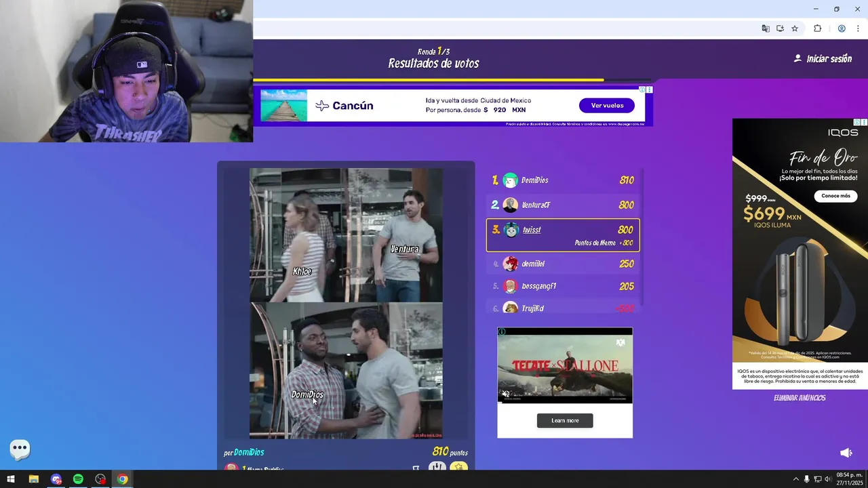Open Google Chrome from the taskbar
Screen dimensions: 868x488
tap(123, 479)
